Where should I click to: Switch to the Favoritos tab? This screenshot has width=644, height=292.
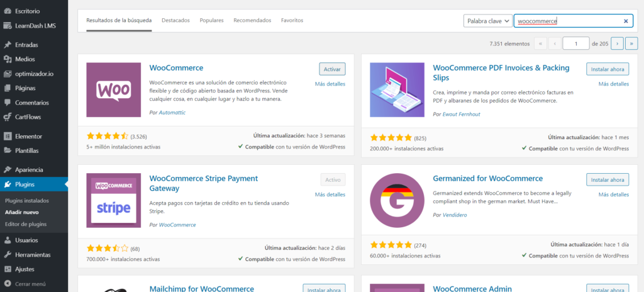pos(292,20)
